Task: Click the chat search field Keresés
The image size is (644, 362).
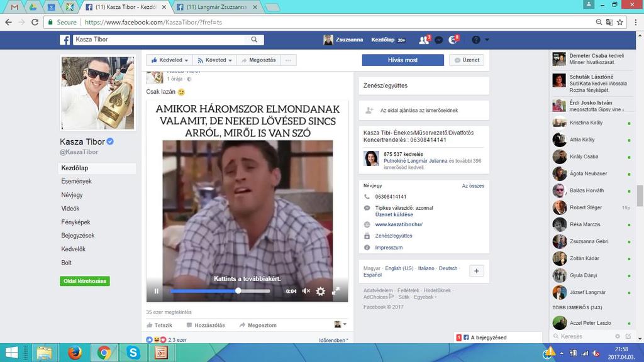Action: [582, 336]
